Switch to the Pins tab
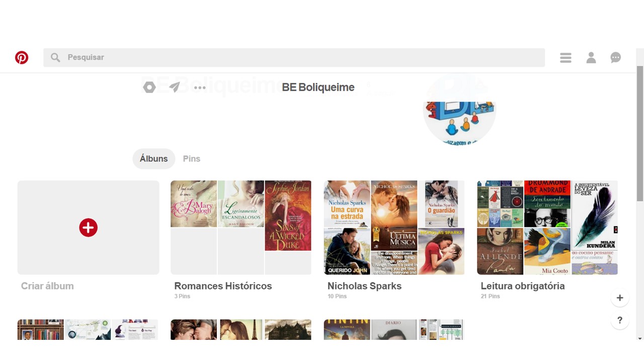The height and width of the screenshot is (362, 644). point(191,158)
